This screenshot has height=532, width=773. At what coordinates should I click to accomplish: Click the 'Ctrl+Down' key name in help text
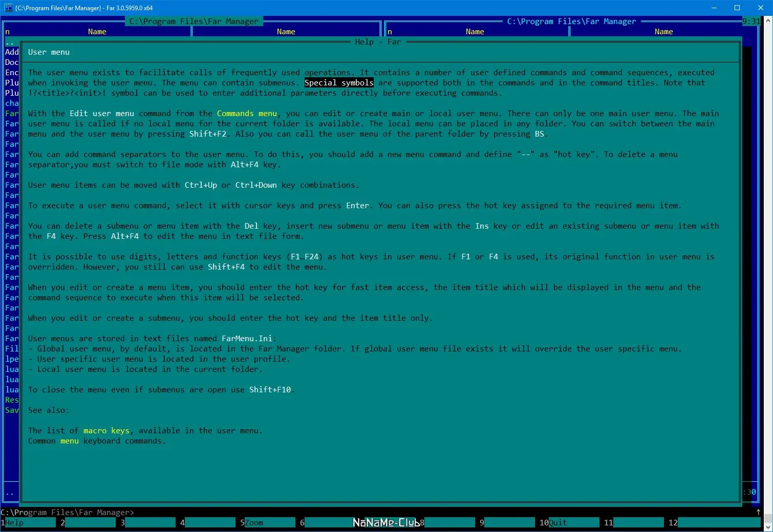point(256,185)
